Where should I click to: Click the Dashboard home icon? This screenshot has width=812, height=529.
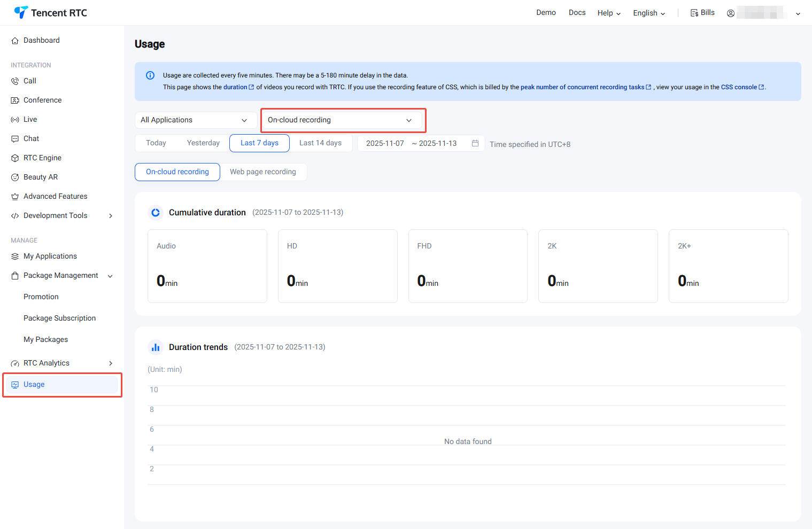point(15,41)
